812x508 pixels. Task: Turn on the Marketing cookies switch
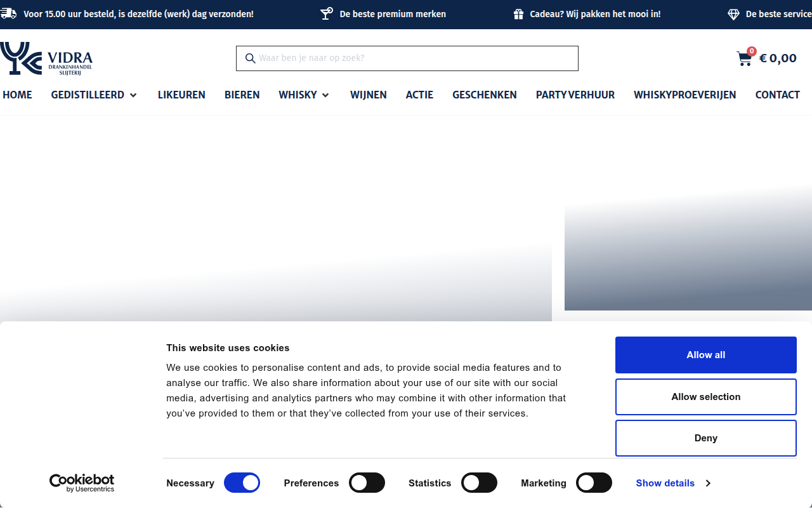click(x=594, y=483)
